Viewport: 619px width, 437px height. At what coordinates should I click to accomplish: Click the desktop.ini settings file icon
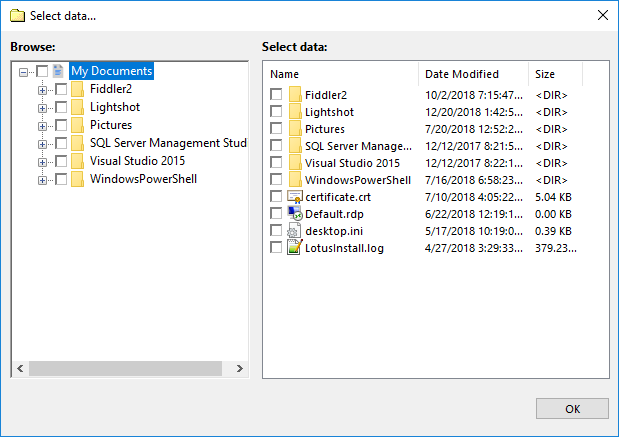point(294,231)
